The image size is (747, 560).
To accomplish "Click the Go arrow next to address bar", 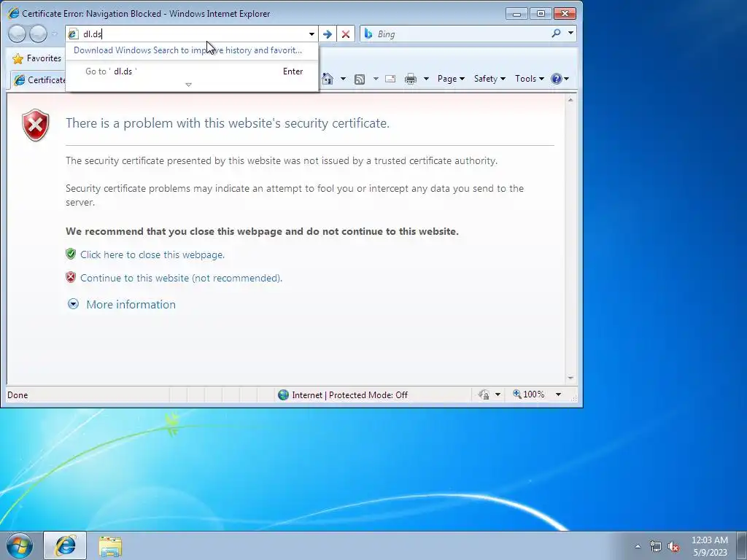I will point(328,34).
